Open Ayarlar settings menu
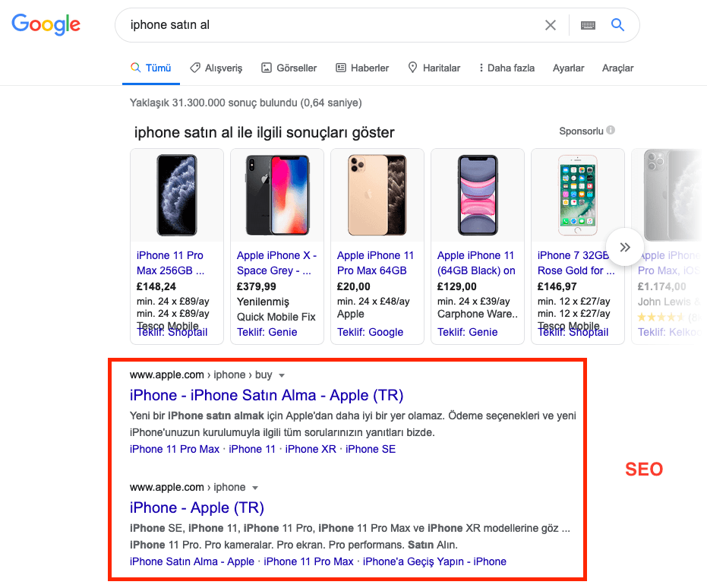The width and height of the screenshot is (707, 588). click(569, 68)
